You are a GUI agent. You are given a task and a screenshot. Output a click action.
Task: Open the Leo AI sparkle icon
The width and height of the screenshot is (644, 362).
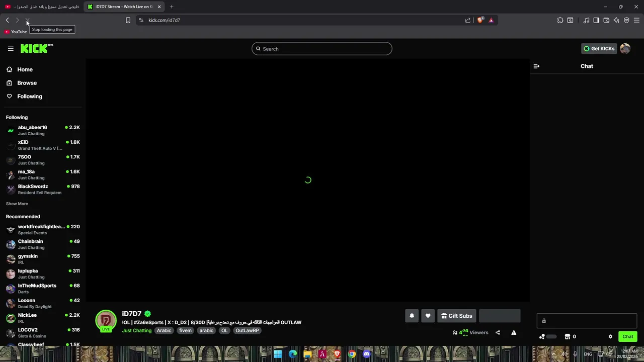tap(616, 20)
